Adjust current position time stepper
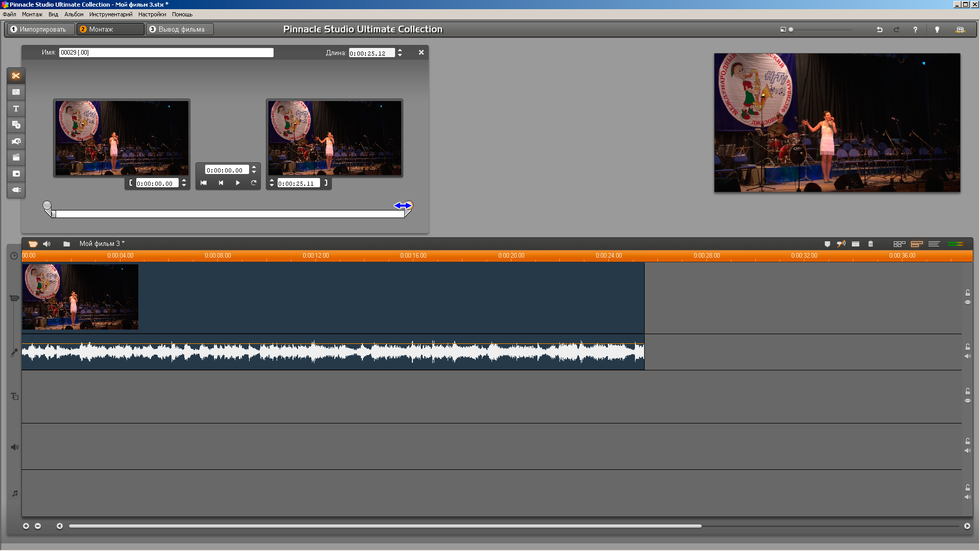This screenshot has width=980, height=551. coord(254,170)
